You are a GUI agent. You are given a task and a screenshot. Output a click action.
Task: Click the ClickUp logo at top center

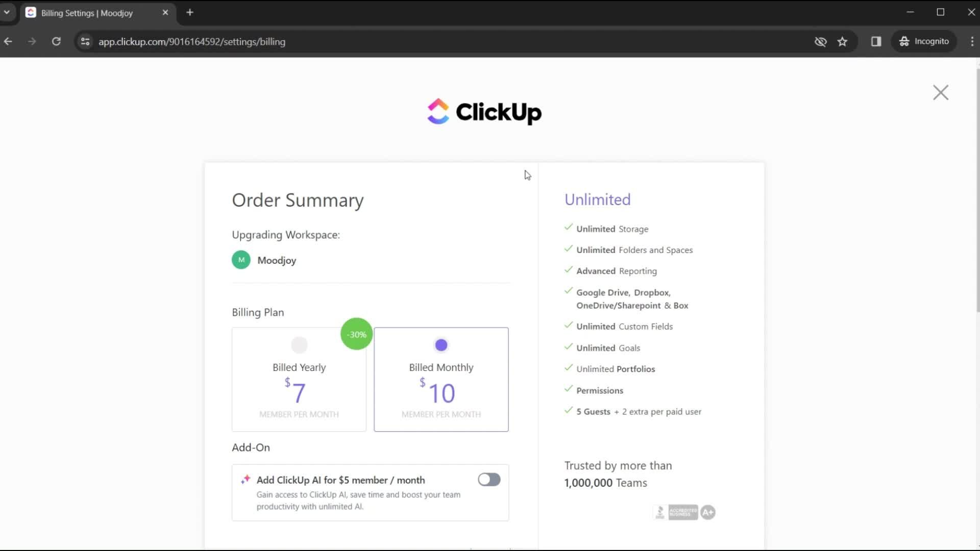coord(484,112)
